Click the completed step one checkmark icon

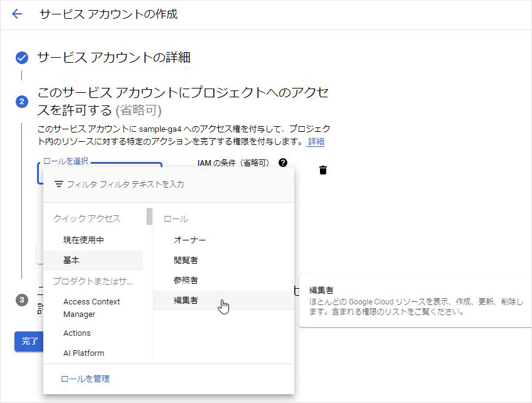pos(22,58)
